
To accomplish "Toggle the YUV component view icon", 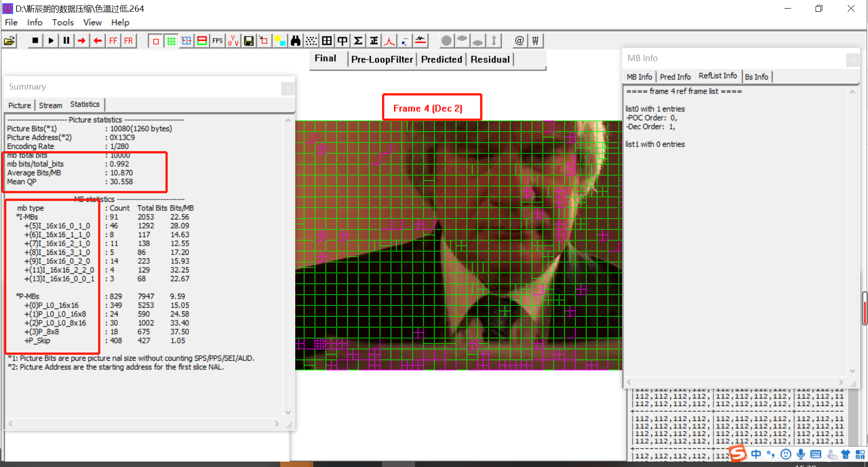I will coord(233,41).
